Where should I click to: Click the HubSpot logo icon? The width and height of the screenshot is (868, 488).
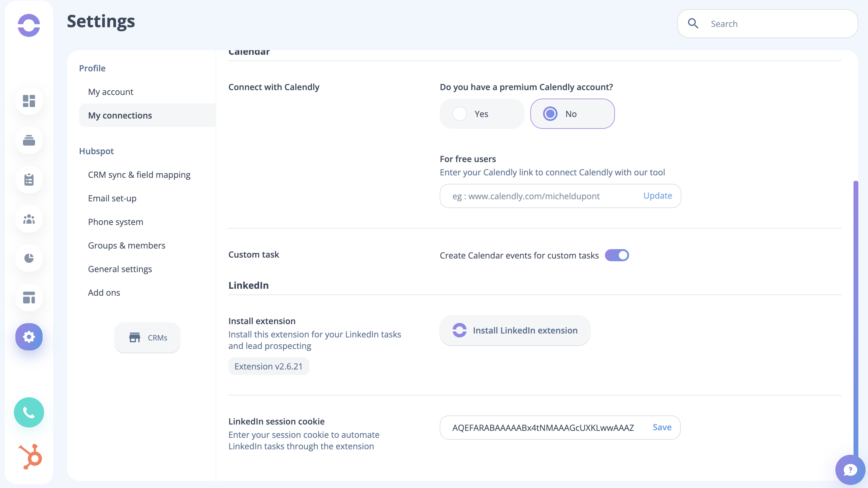pos(30,457)
